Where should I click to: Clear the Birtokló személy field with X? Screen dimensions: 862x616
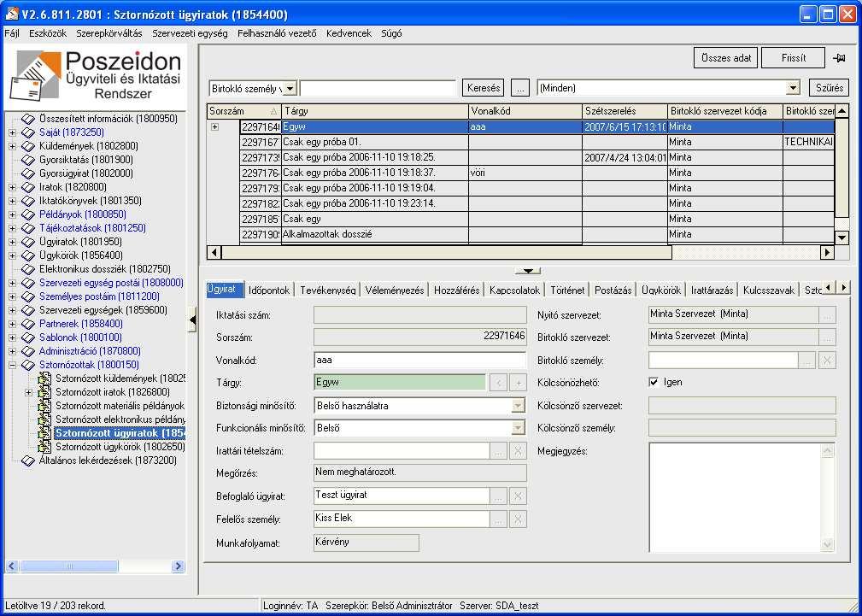pos(827,361)
